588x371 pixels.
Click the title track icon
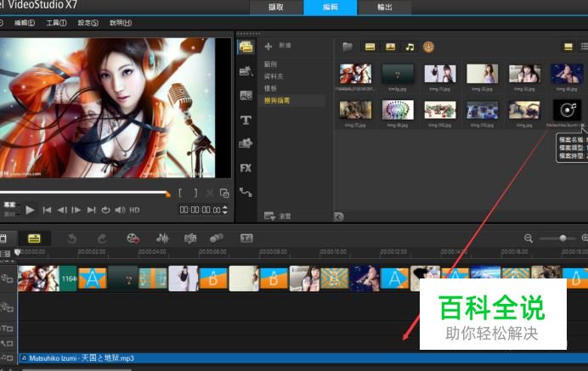tap(7, 329)
